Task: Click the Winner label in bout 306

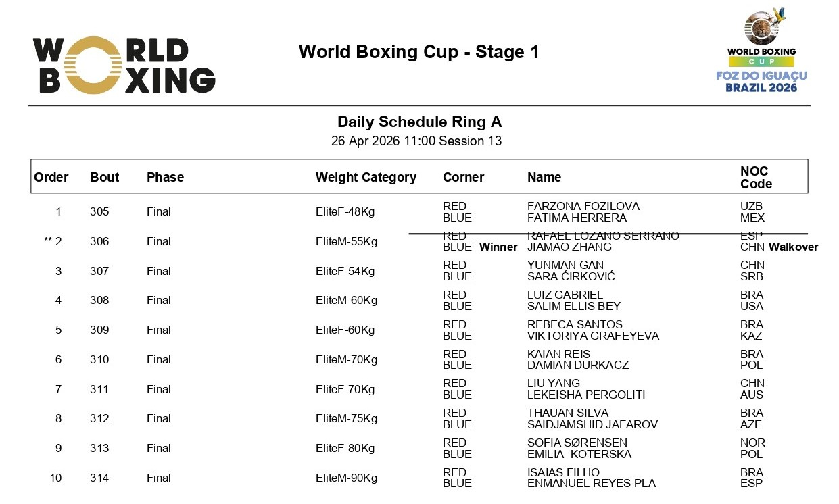Action: point(498,247)
